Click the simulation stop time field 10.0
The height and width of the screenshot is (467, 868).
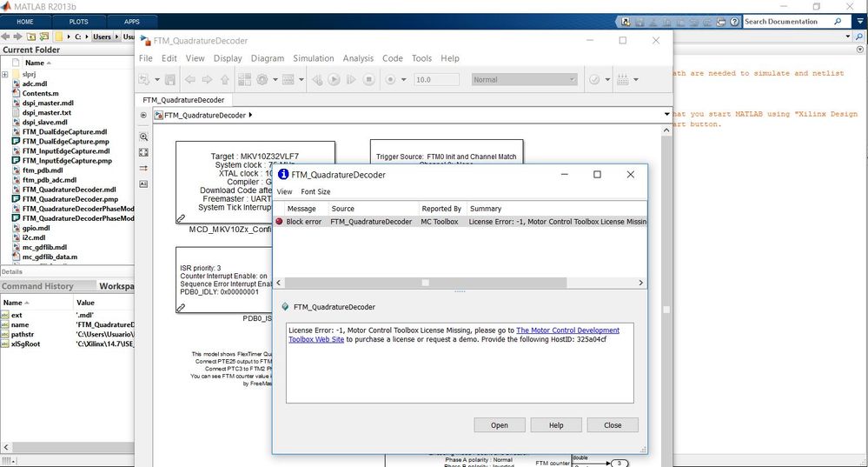(x=436, y=80)
